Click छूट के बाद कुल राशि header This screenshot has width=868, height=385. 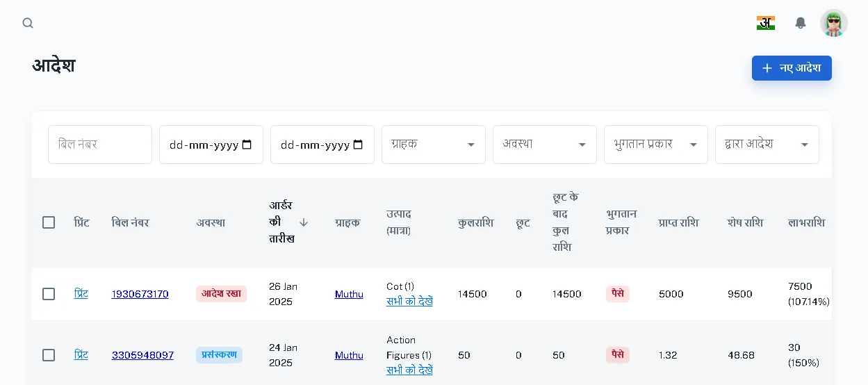coord(565,222)
